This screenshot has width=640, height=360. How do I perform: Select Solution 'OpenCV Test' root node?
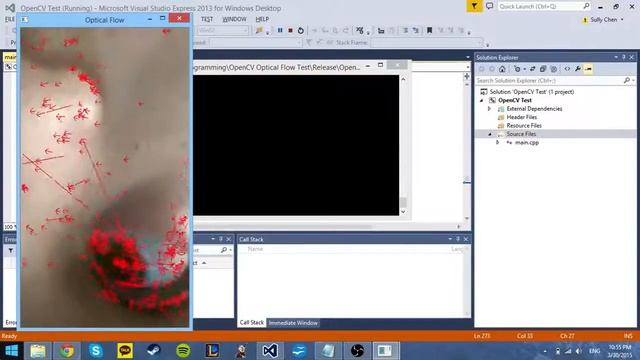531,92
